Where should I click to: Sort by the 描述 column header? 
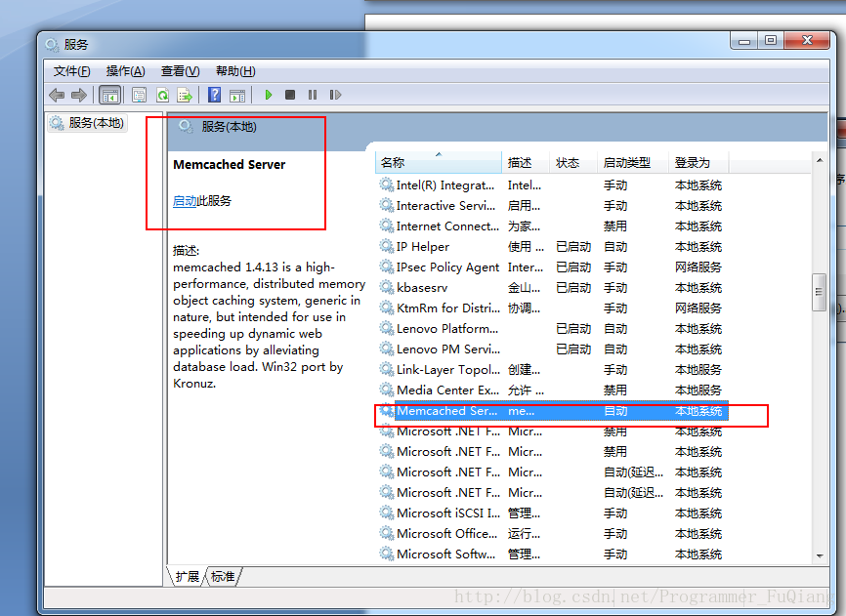[526, 162]
